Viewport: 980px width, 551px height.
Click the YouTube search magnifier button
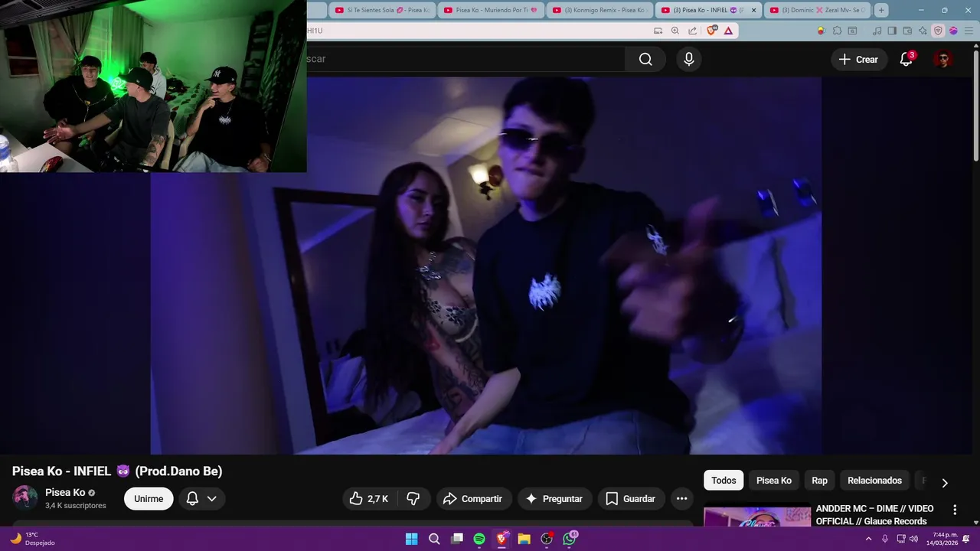tap(645, 59)
